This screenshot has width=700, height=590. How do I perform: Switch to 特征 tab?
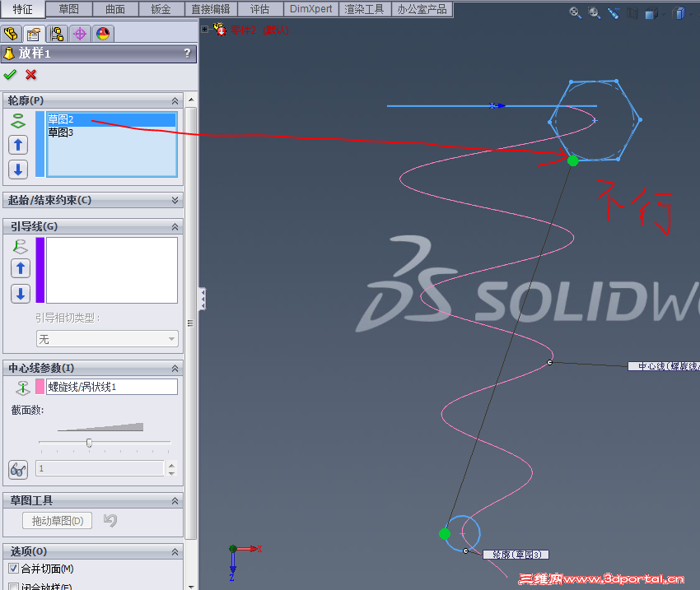[x=23, y=9]
